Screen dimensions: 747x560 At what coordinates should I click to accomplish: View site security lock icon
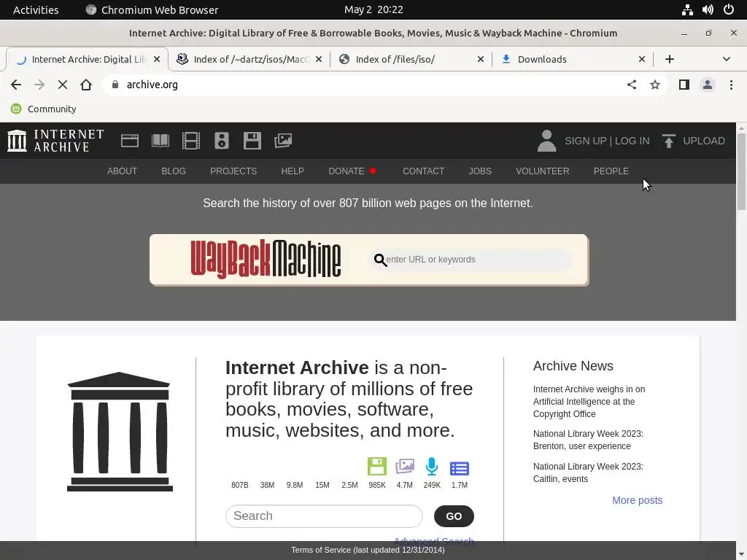click(x=115, y=85)
